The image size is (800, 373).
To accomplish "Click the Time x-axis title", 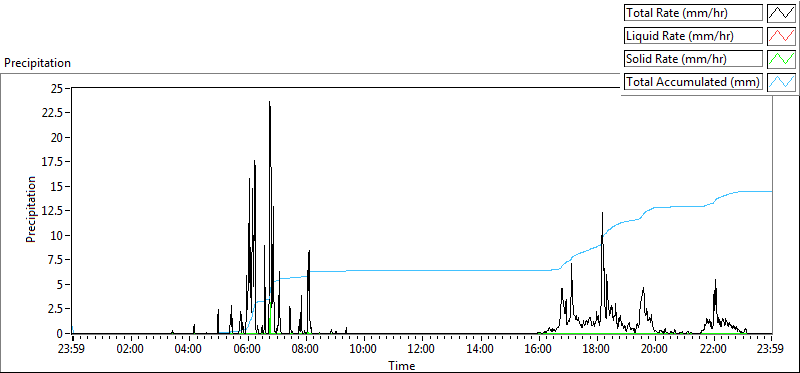I will pyautogui.click(x=402, y=365).
